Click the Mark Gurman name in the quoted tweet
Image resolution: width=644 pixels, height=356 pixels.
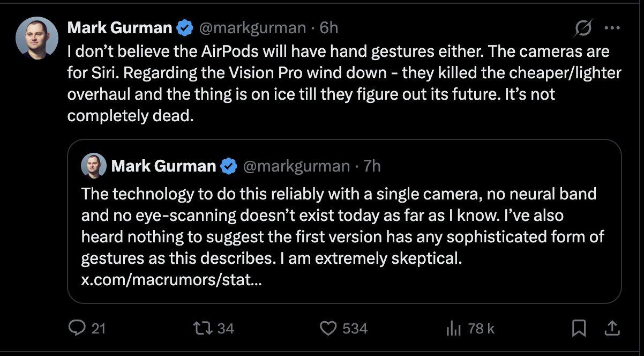tap(163, 166)
